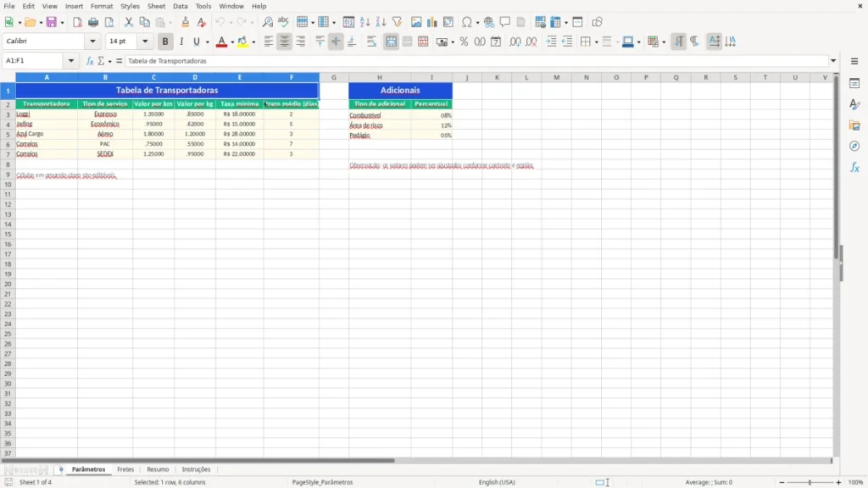This screenshot has width=868, height=488.
Task: Open Font Size dropdown
Action: (145, 41)
